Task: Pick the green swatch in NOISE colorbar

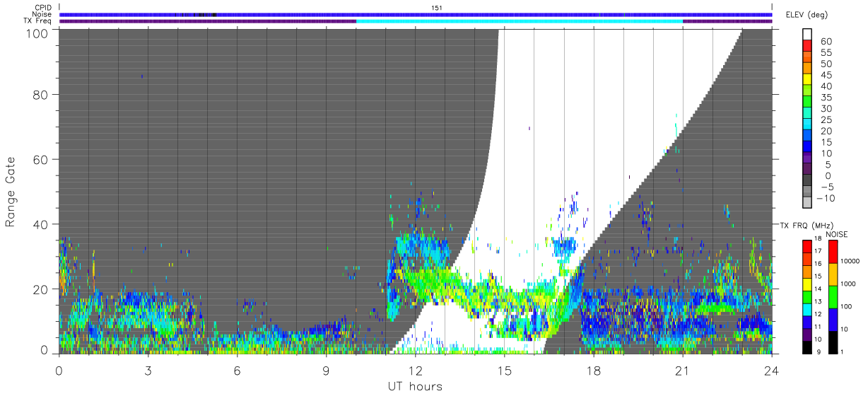Action: click(x=833, y=296)
